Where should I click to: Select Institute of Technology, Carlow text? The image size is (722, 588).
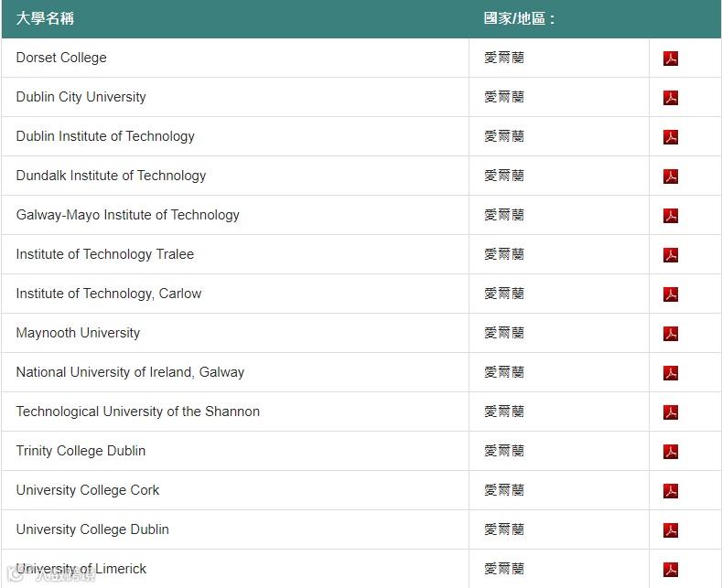(x=109, y=294)
